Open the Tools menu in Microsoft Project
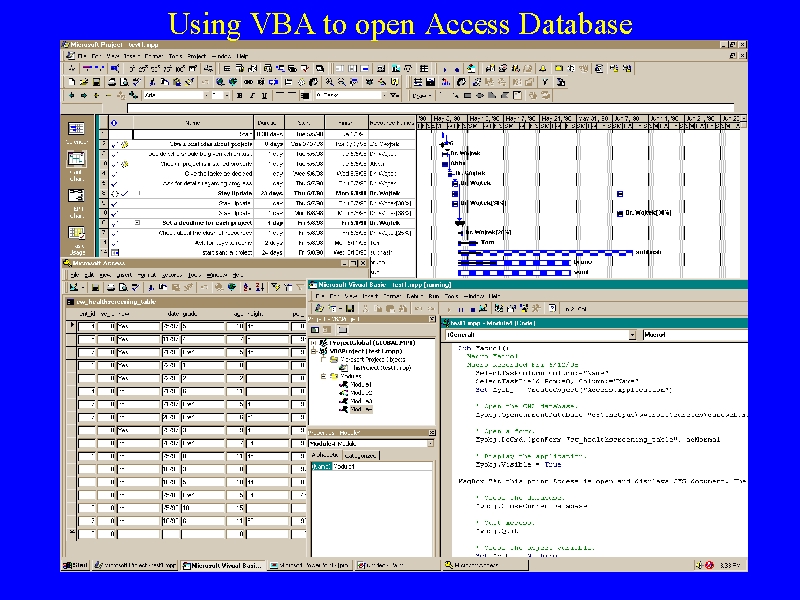The image size is (800, 600). click(175, 56)
